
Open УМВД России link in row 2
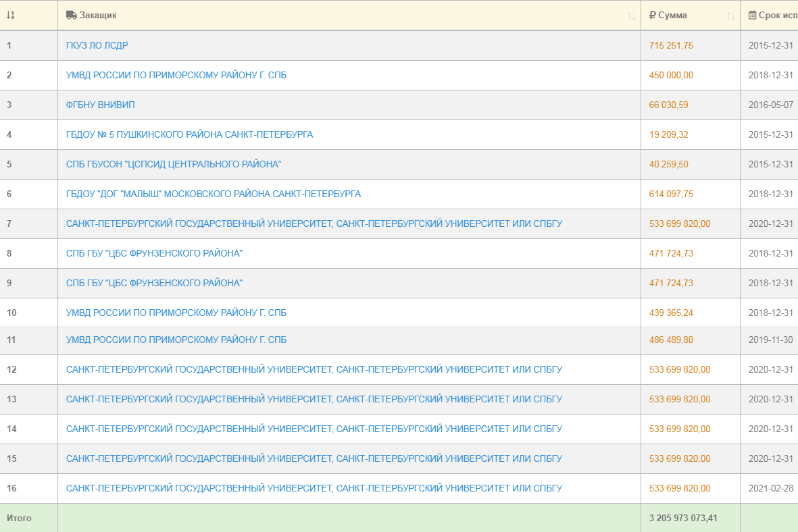[176, 75]
